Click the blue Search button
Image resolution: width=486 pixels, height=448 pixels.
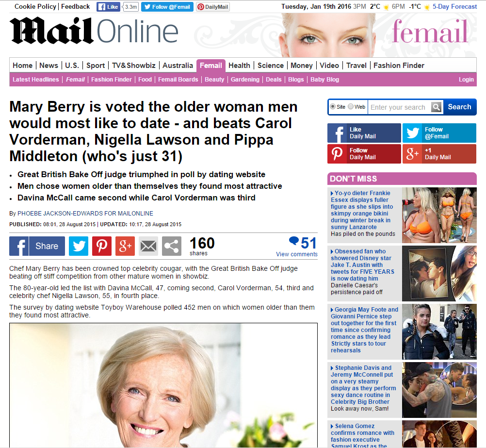(x=459, y=107)
